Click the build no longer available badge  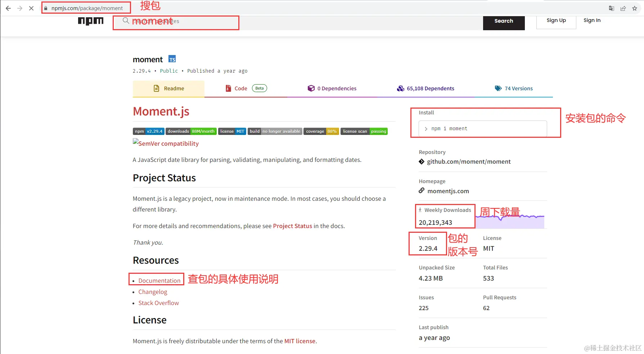point(275,131)
